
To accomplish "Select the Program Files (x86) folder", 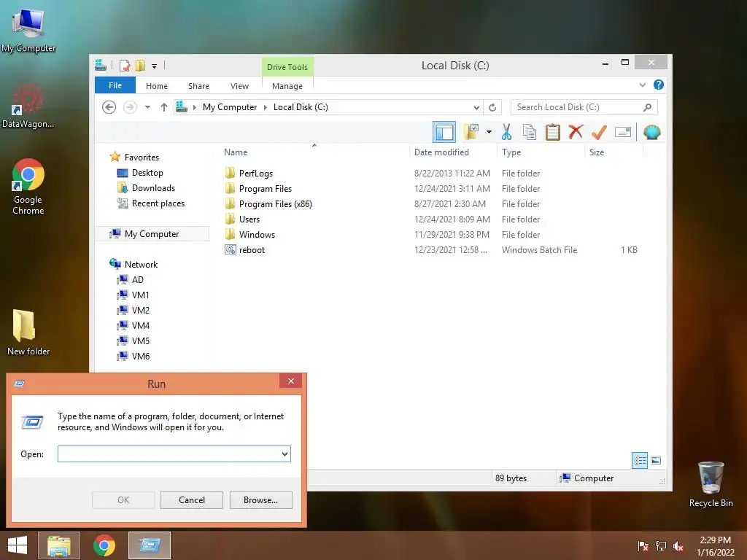I will point(275,204).
